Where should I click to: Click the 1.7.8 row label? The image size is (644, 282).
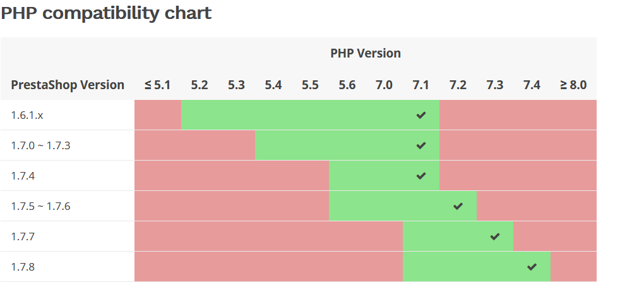tap(23, 267)
